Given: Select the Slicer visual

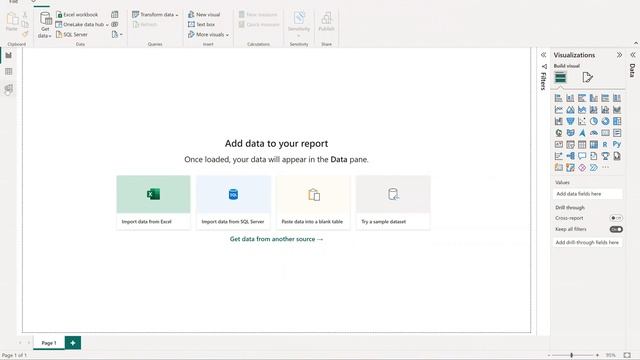Looking at the screenshot, I should click(570, 144).
